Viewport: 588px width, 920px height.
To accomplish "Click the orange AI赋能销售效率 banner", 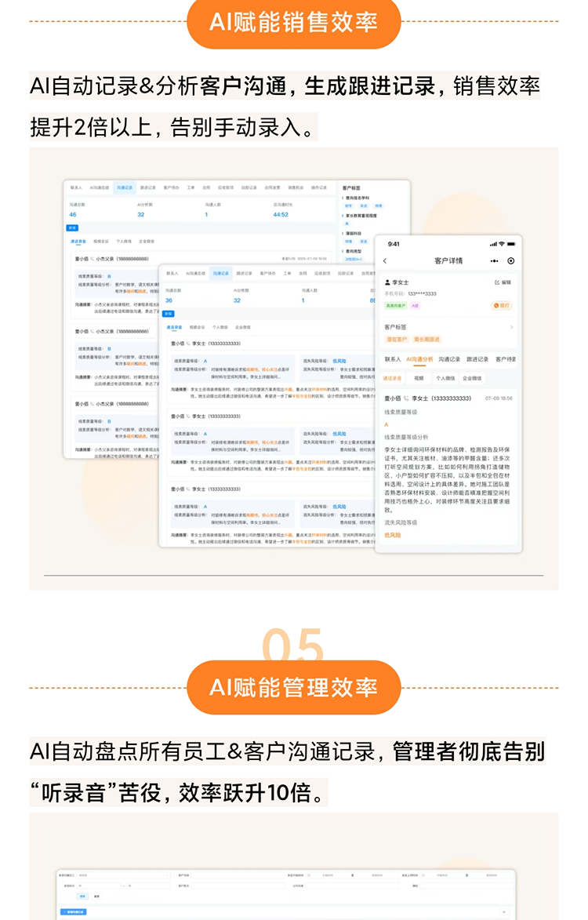I will coord(294,22).
